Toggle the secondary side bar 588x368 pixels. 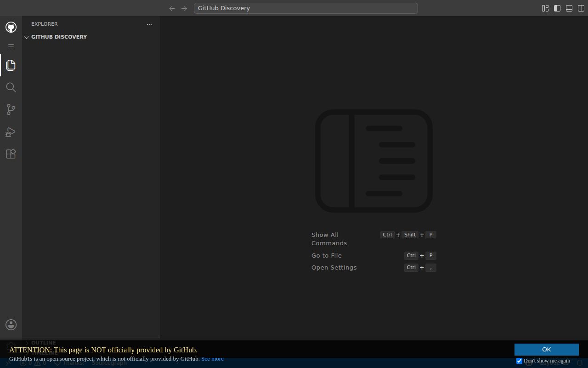pos(581,8)
